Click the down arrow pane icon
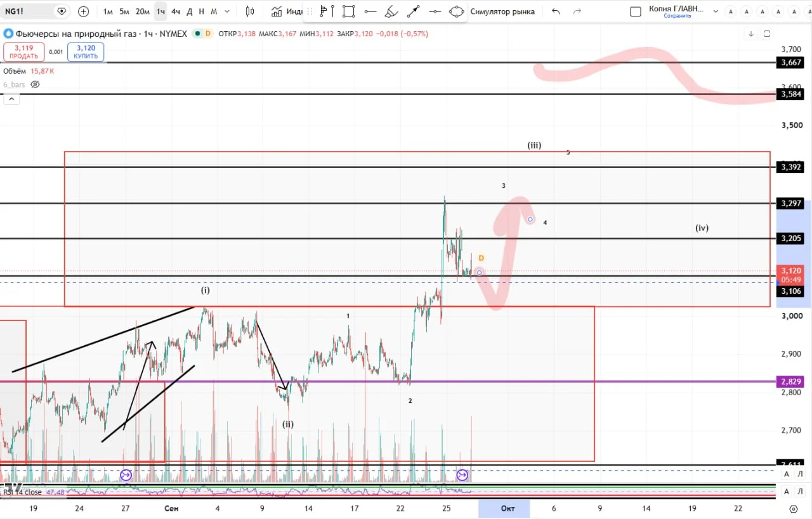 click(x=751, y=34)
